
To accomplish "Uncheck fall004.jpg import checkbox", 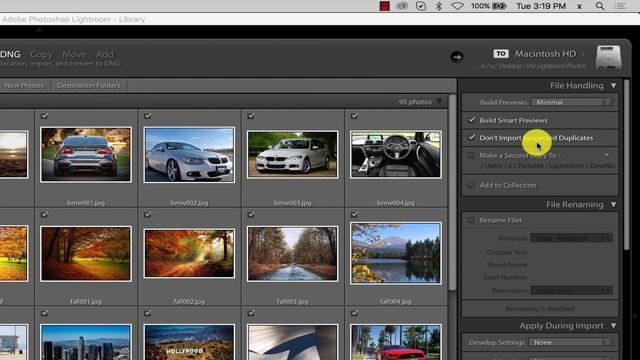I will point(354,214).
